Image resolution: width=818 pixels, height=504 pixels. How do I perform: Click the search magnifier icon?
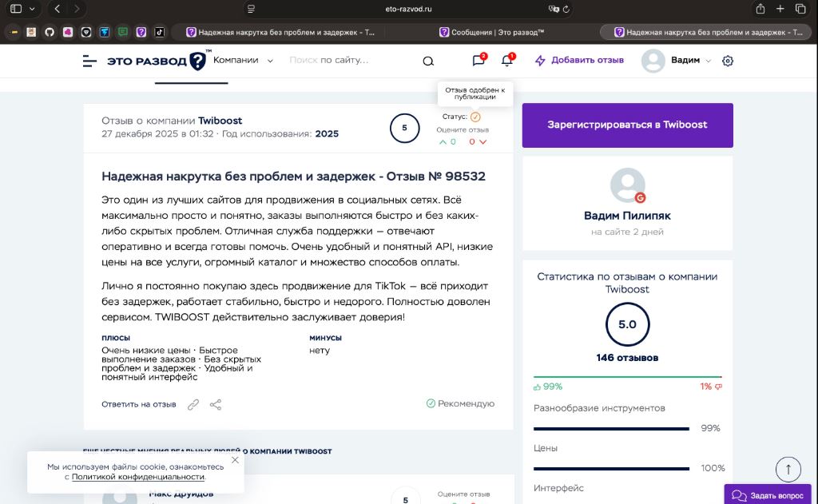point(428,61)
